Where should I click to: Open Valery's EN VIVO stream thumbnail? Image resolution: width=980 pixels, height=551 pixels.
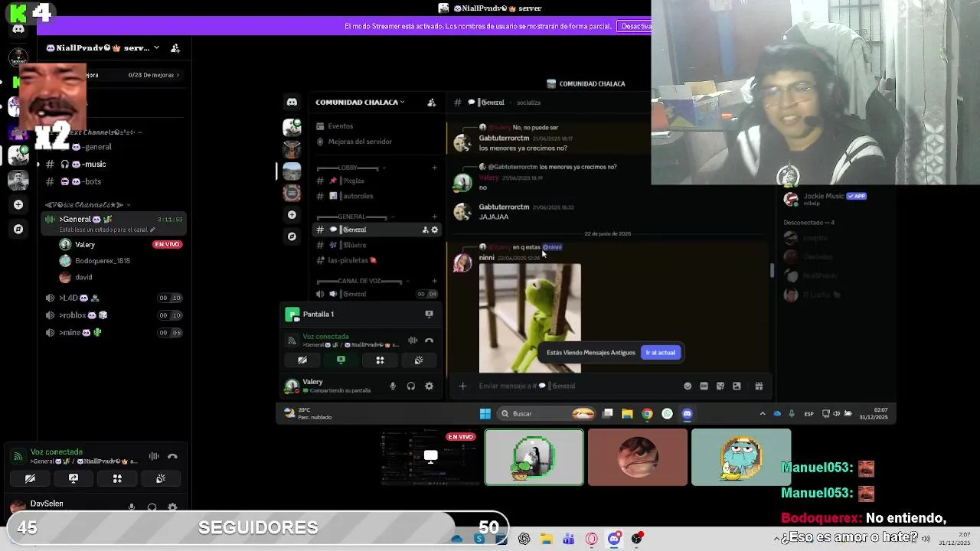(x=430, y=458)
